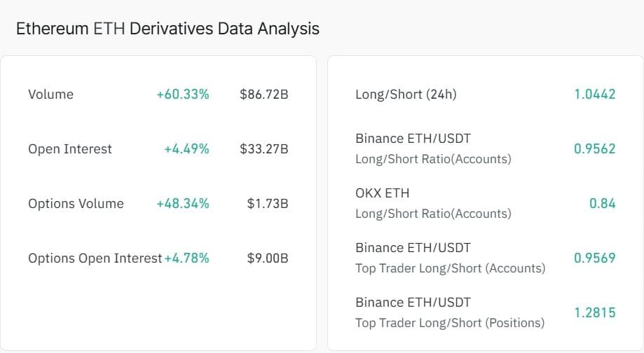Click the +4.49% open interest change
Screen dimensions: 644x353
186,149
